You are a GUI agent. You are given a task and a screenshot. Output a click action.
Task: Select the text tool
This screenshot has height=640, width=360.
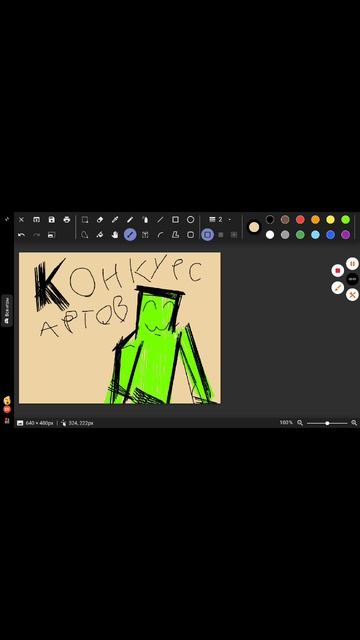[x=145, y=235]
